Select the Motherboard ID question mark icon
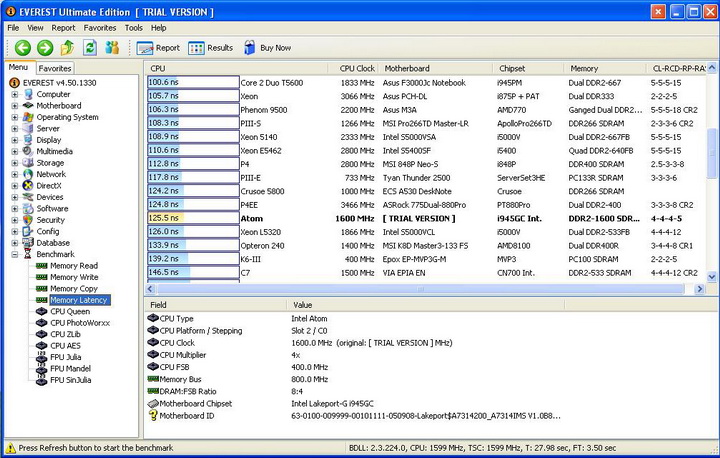This screenshot has width=720, height=458. 153,415
